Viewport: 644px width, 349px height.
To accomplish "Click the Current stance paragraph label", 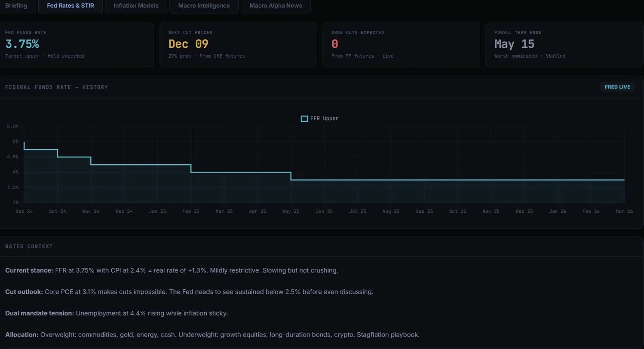I will coord(29,270).
